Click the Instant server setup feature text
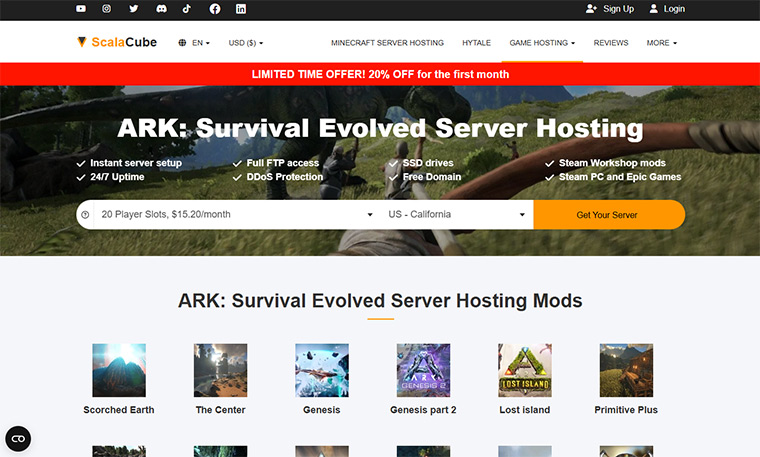This screenshot has width=760, height=457. coord(136,163)
